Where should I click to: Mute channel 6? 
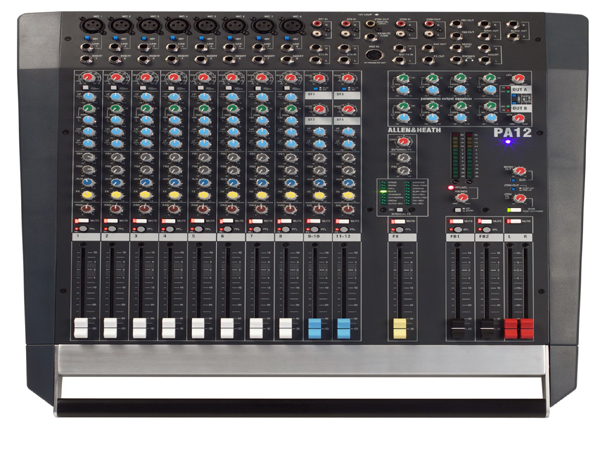tap(227, 221)
